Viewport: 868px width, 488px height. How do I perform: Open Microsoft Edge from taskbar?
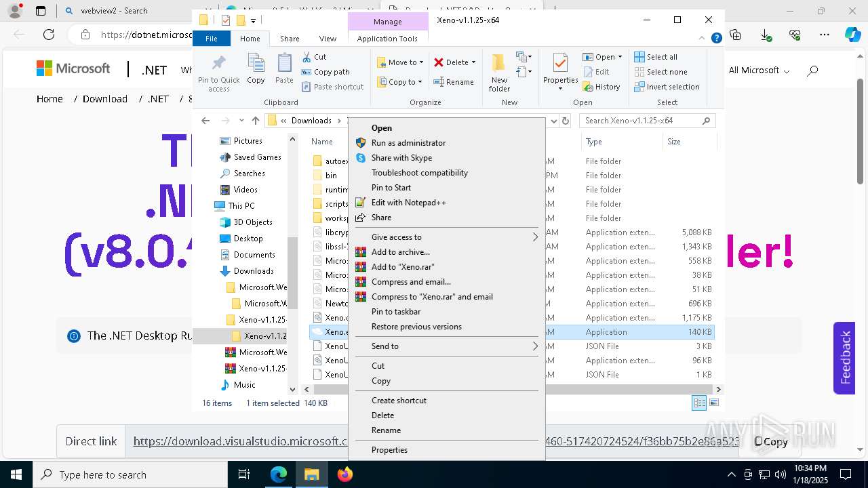[x=279, y=474]
